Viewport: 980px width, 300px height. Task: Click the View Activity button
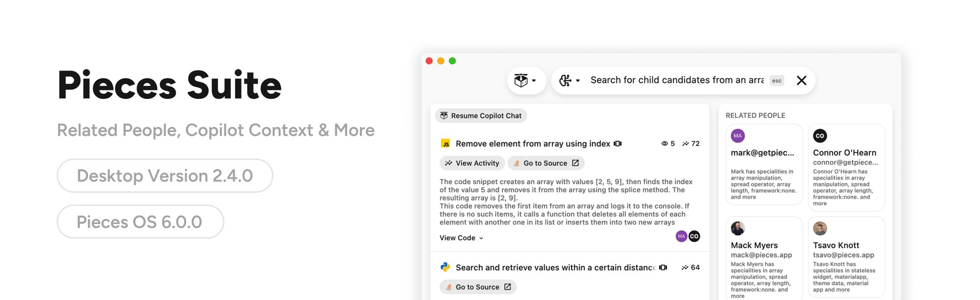pyautogui.click(x=472, y=163)
